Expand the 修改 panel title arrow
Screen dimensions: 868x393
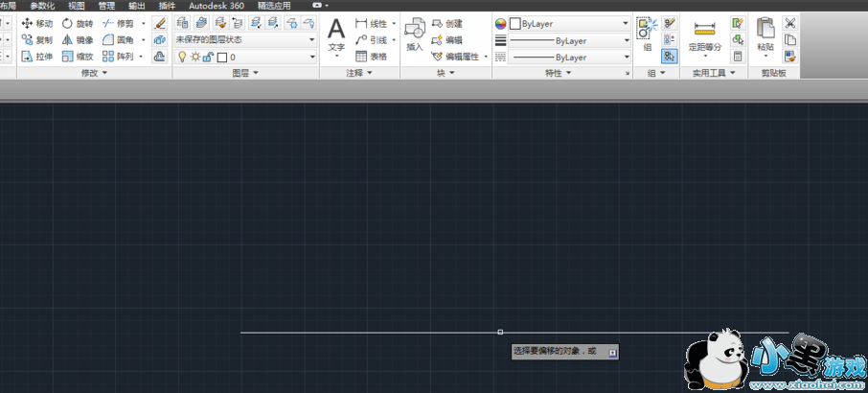[104, 73]
